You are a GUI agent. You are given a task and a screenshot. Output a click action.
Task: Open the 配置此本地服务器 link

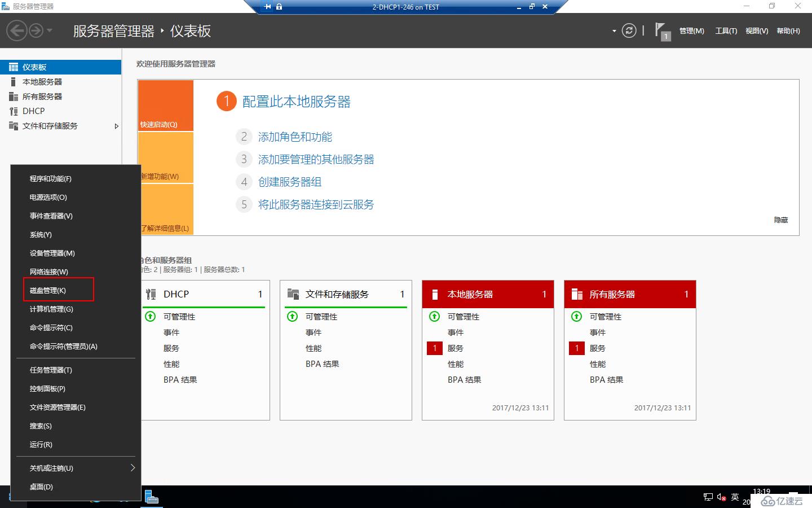click(x=297, y=102)
